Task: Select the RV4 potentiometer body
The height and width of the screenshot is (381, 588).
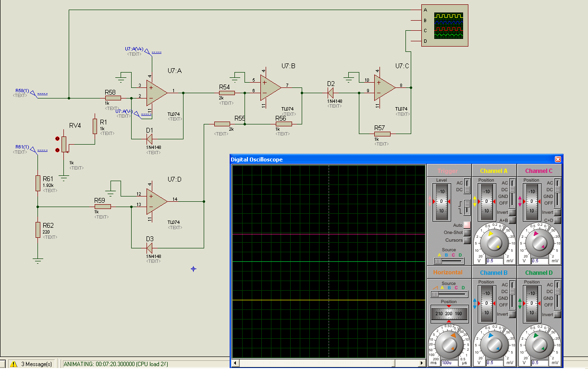Action: pyautogui.click(x=63, y=143)
